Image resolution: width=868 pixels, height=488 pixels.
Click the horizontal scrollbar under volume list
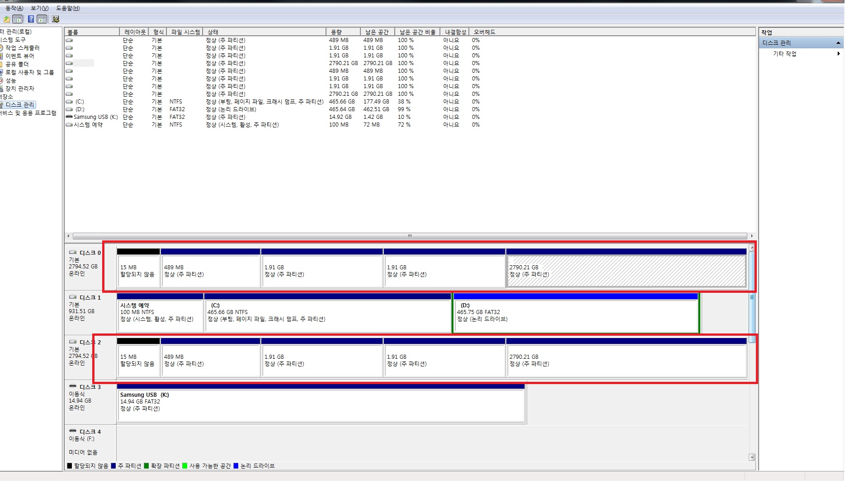tap(410, 236)
